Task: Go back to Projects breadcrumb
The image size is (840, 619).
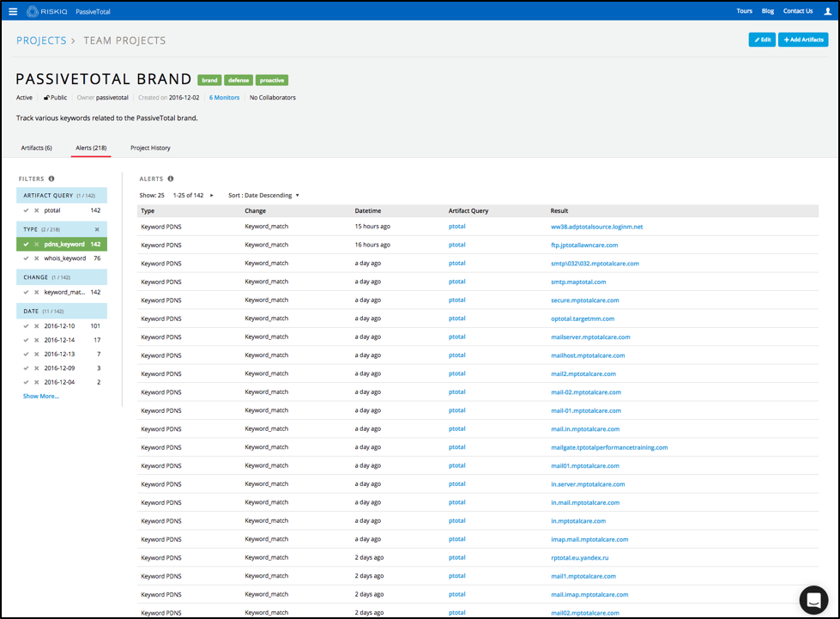Action: [x=41, y=40]
